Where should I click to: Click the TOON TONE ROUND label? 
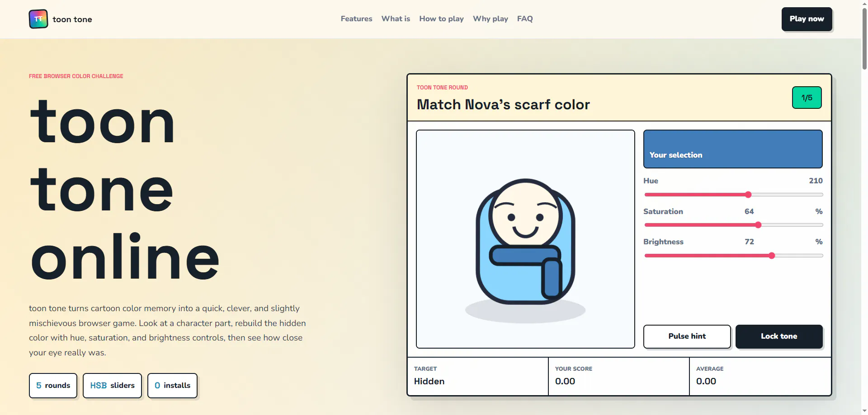click(x=442, y=88)
